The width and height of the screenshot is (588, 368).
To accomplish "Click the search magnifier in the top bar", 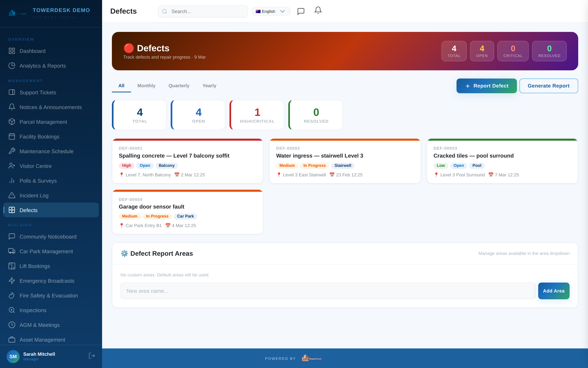I will tap(164, 11).
